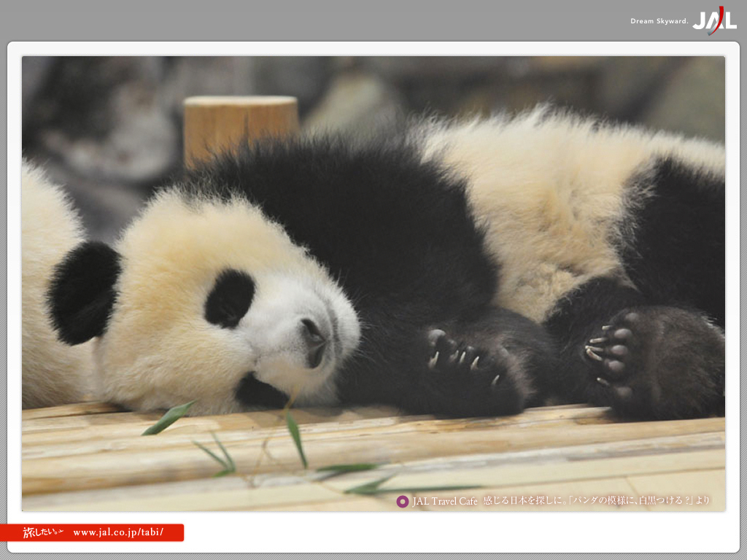
Task: Click the panda's black ear
Action: [83, 292]
